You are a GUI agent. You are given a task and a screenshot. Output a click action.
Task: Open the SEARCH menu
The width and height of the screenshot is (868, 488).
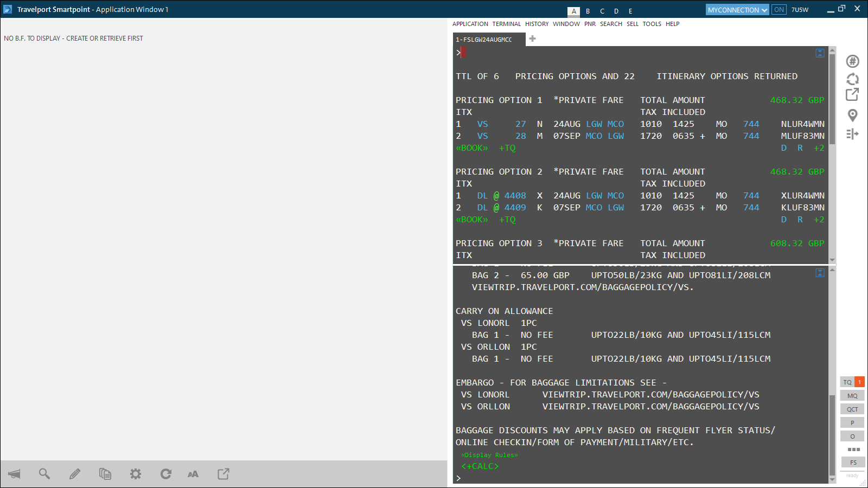coord(611,24)
